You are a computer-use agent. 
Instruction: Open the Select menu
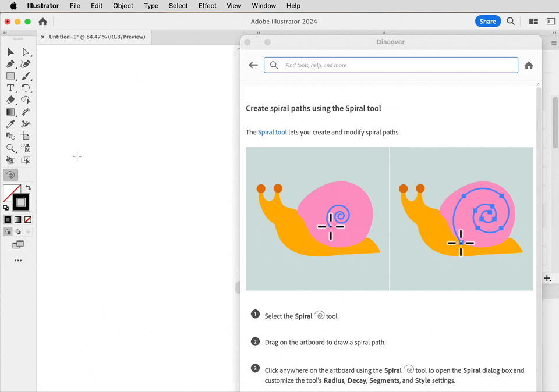(x=178, y=6)
